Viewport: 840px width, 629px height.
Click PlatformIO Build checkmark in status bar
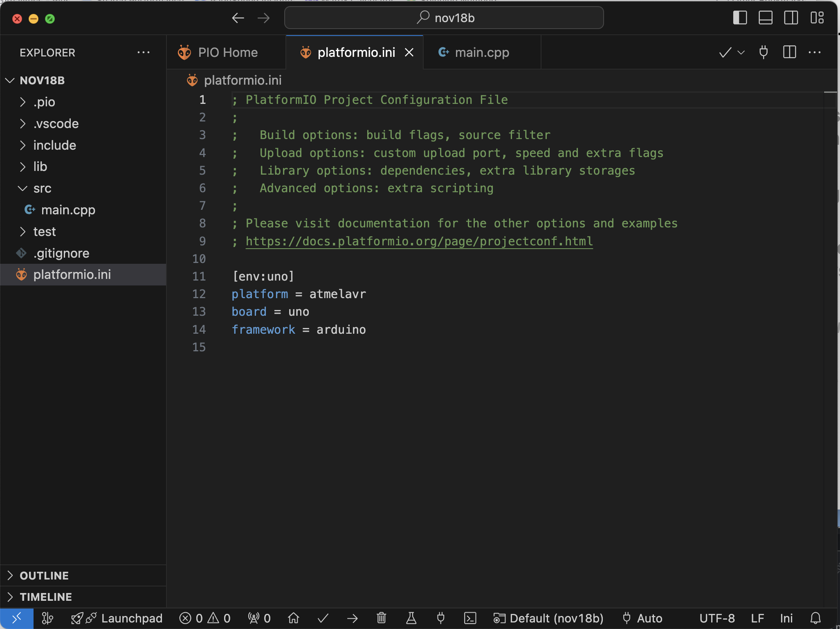[x=323, y=618]
